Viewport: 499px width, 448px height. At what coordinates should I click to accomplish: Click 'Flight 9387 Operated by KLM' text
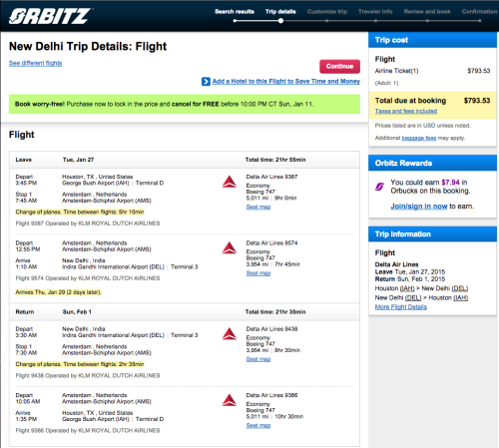(x=88, y=224)
